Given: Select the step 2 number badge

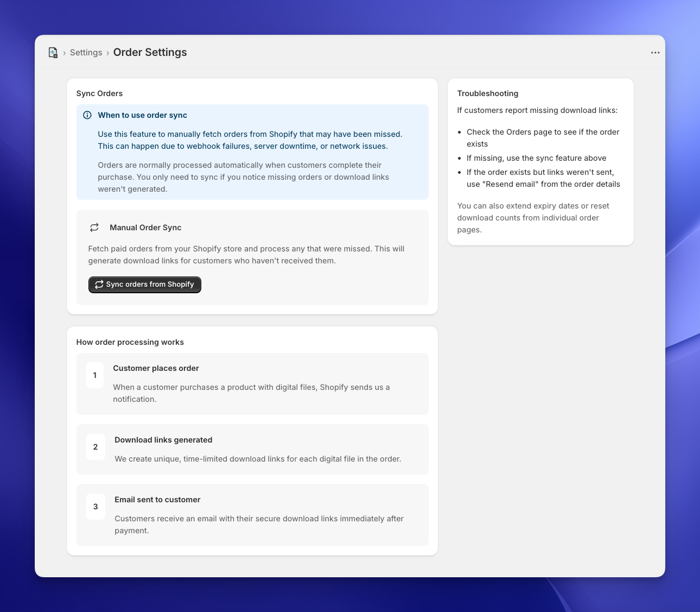Looking at the screenshot, I should 95,447.
